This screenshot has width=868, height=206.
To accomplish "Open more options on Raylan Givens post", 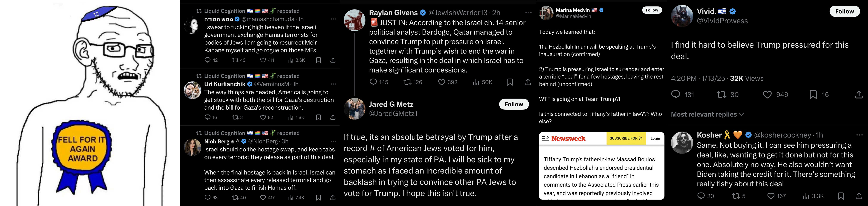I will [528, 13].
